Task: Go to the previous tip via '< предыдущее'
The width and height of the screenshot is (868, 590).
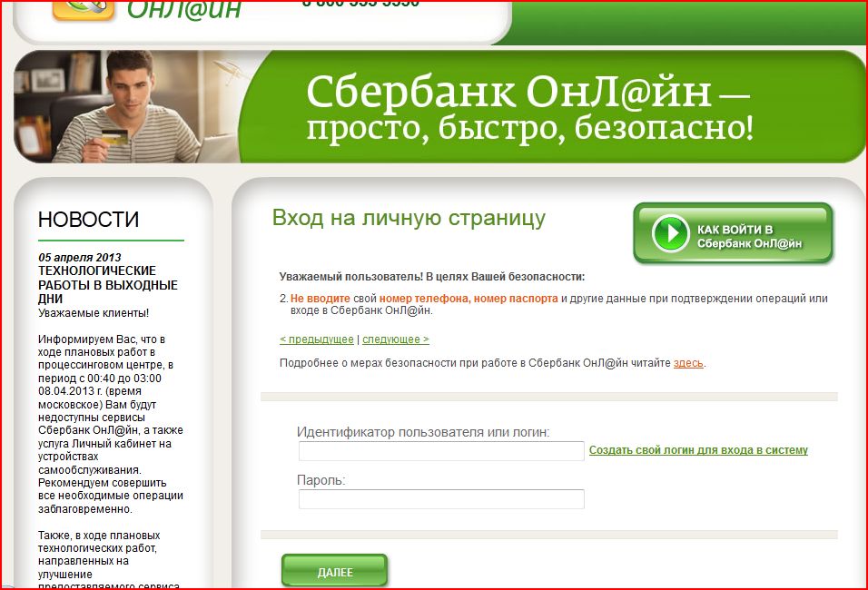Action: click(x=316, y=339)
